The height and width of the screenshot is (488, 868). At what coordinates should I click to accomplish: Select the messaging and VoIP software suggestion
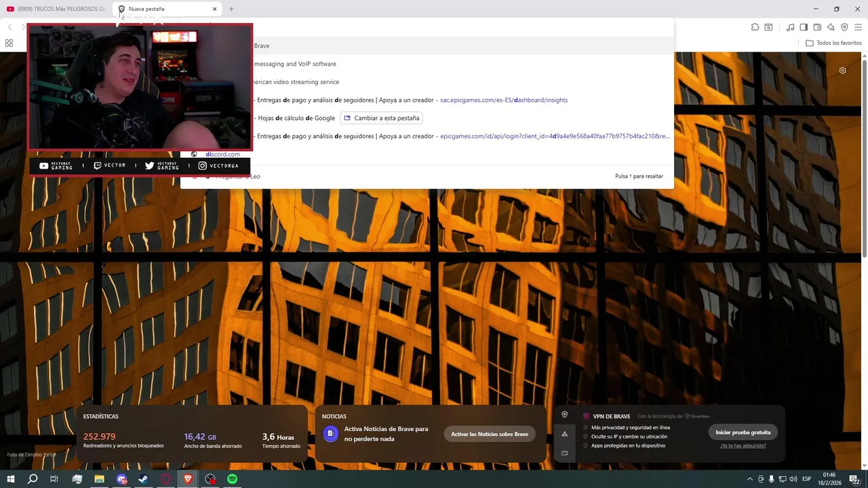[x=427, y=64]
